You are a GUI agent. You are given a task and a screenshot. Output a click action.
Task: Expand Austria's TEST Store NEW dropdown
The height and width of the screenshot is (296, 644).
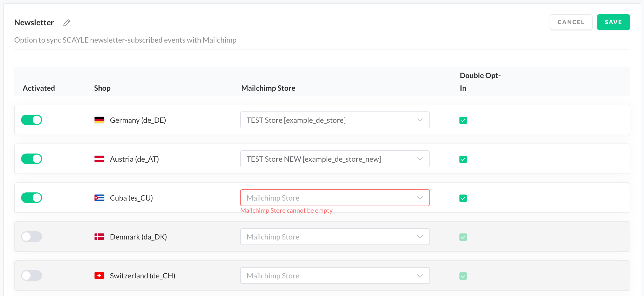click(335, 159)
